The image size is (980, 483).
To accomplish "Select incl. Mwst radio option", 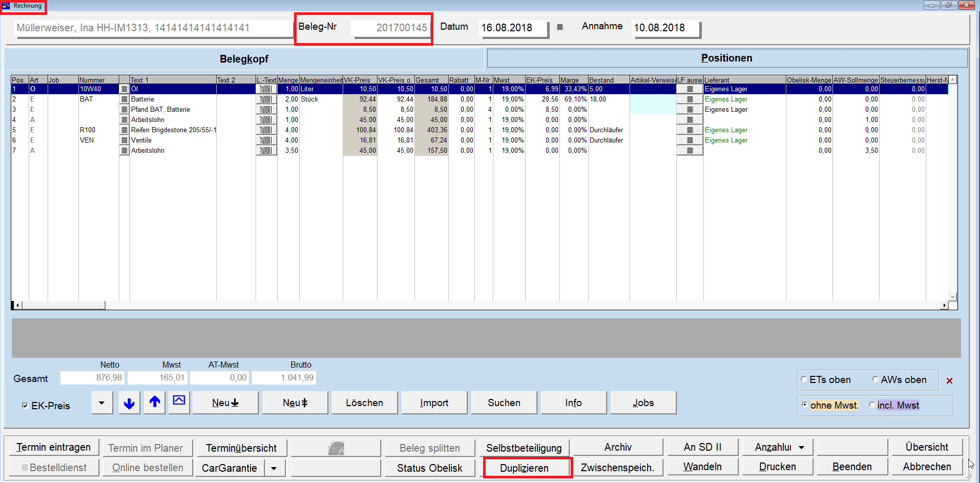I will coord(871,405).
